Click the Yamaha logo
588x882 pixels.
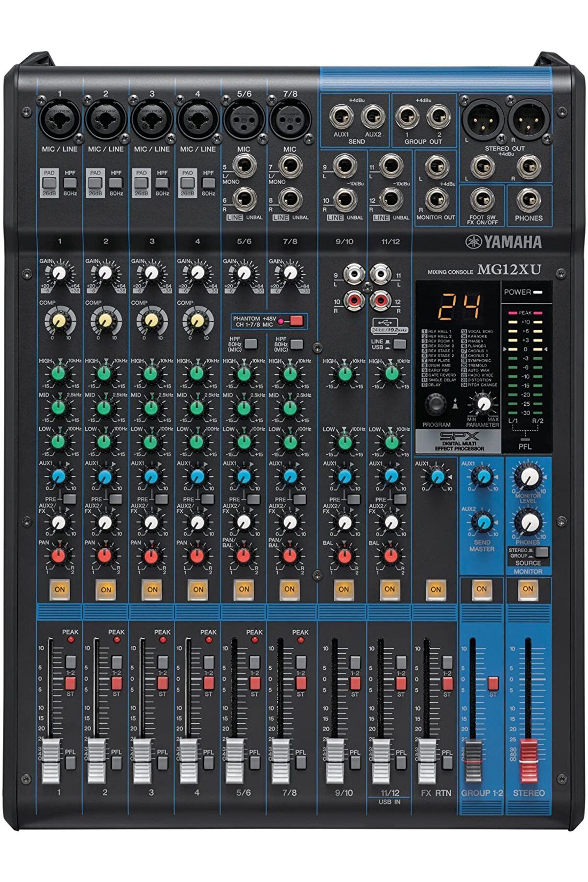pyautogui.click(x=504, y=242)
